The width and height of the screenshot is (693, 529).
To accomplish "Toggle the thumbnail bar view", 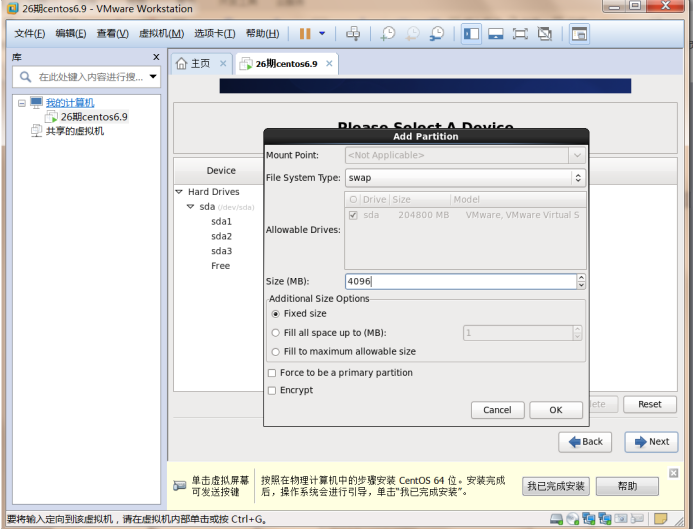I will [x=495, y=34].
